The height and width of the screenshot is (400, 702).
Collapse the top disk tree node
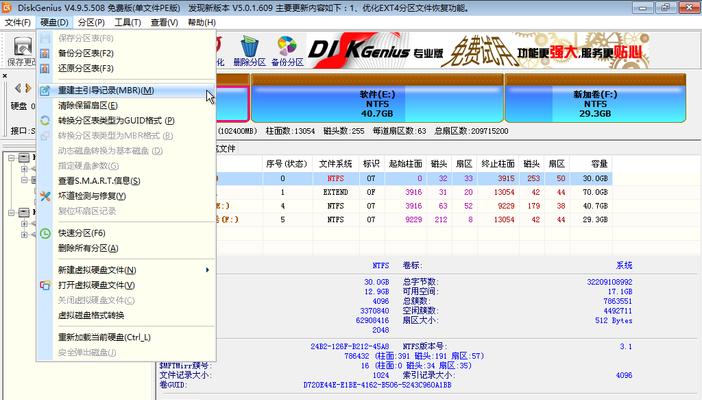click(x=9, y=158)
